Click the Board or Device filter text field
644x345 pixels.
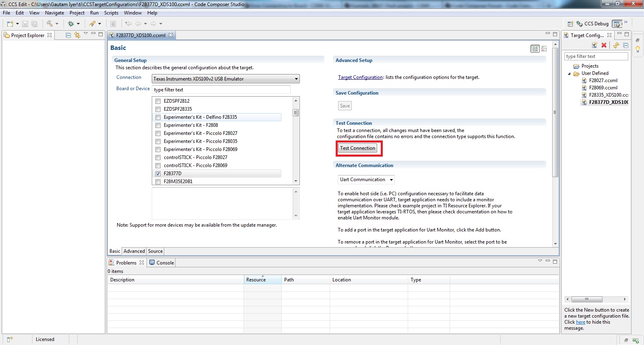(x=221, y=90)
